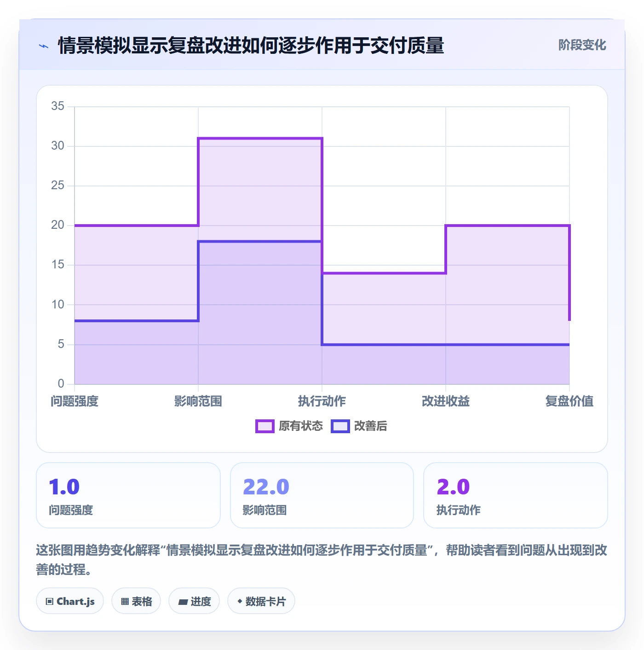Click the 改善后 legend label
This screenshot has height=650, width=644.
coord(370,426)
